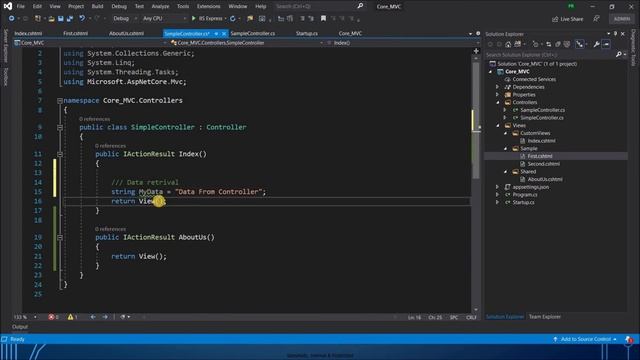640x360 pixels.
Task: Open the Server Explorer side tab
Action: pyautogui.click(x=5, y=45)
